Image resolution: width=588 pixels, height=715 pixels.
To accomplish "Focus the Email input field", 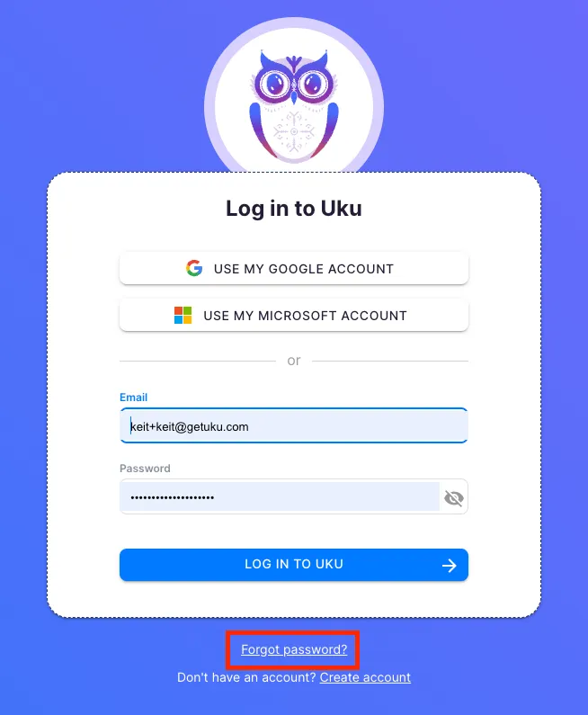I will (294, 425).
